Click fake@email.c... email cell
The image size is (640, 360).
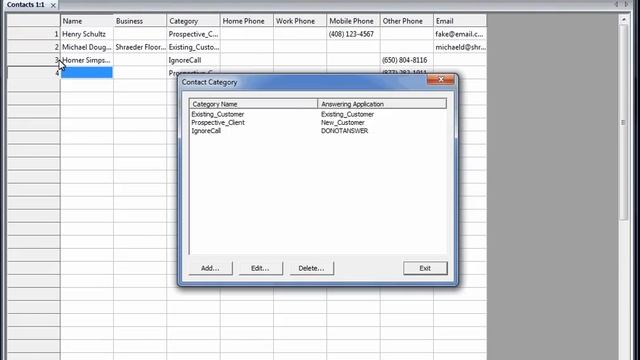point(460,34)
